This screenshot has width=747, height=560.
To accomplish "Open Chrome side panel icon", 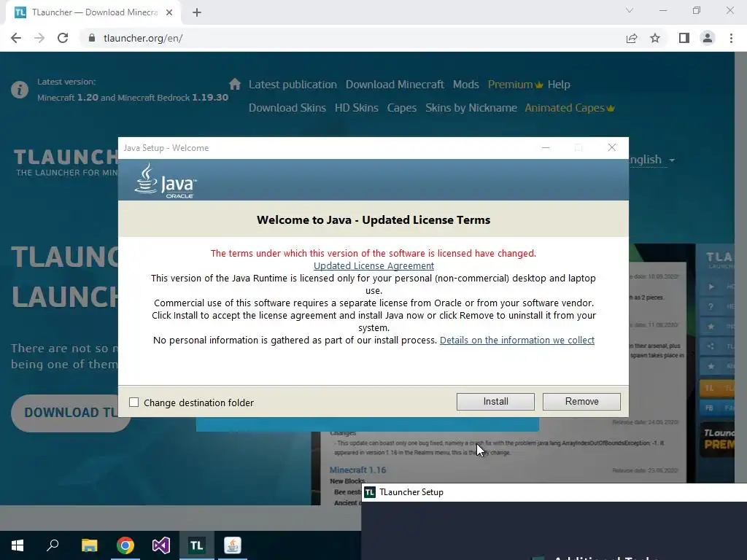I will point(684,38).
